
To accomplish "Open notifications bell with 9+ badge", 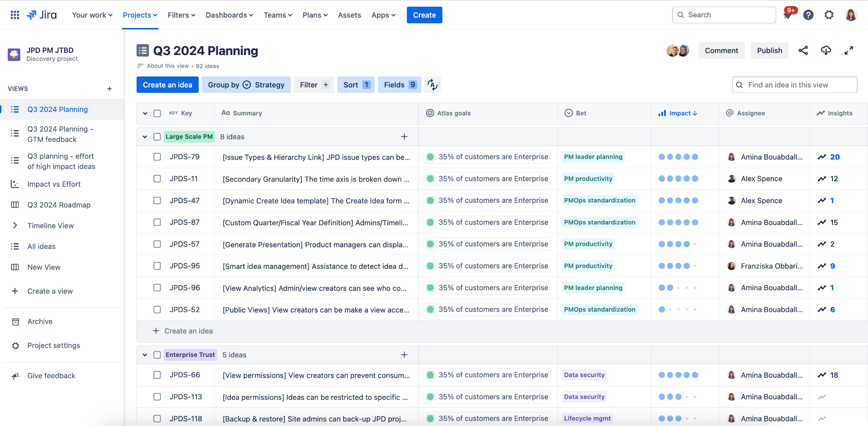I will point(787,15).
